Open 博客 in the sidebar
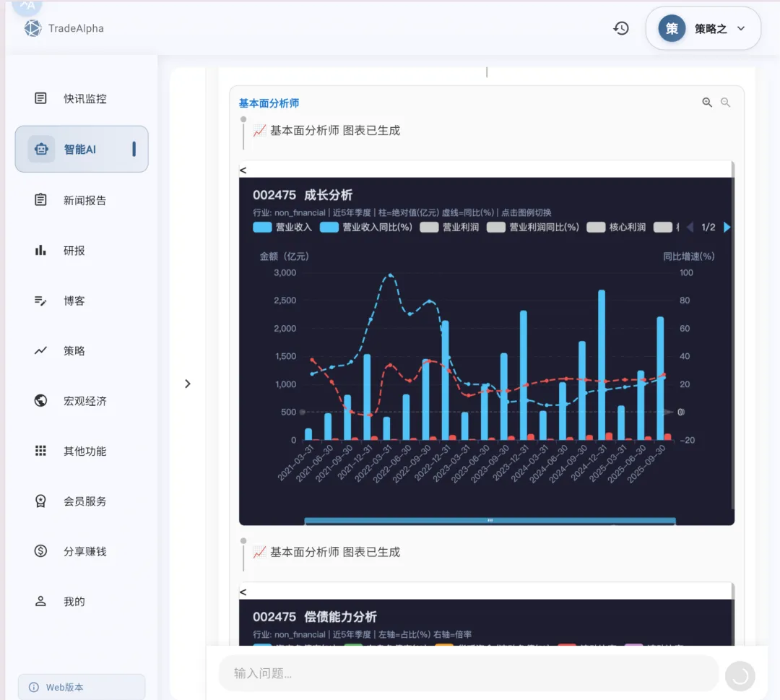The image size is (780, 700). coord(82,301)
